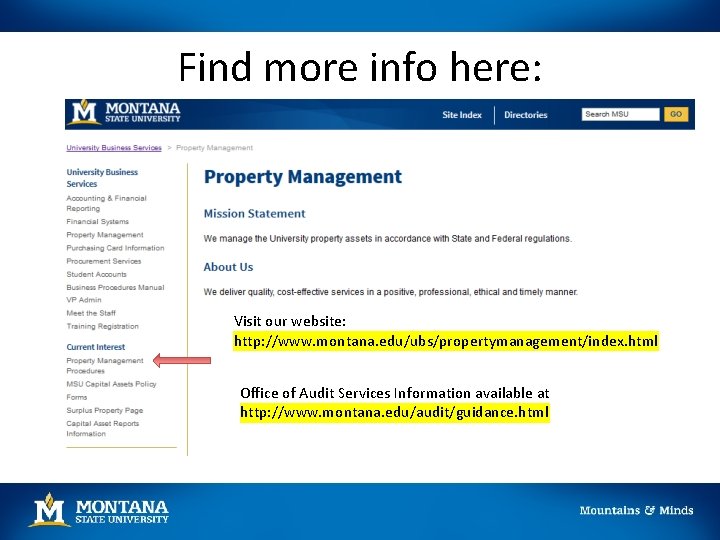Click the Mission Statement heading

tap(254, 214)
